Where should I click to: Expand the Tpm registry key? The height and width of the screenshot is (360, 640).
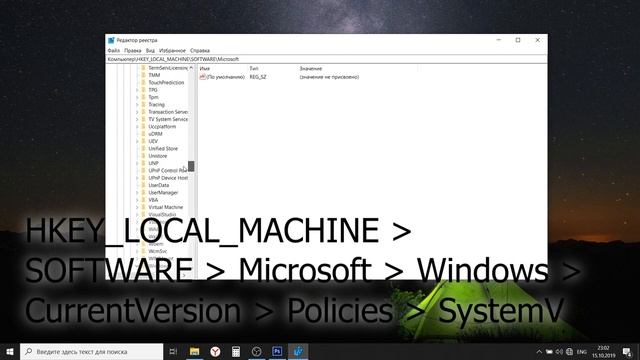137,97
